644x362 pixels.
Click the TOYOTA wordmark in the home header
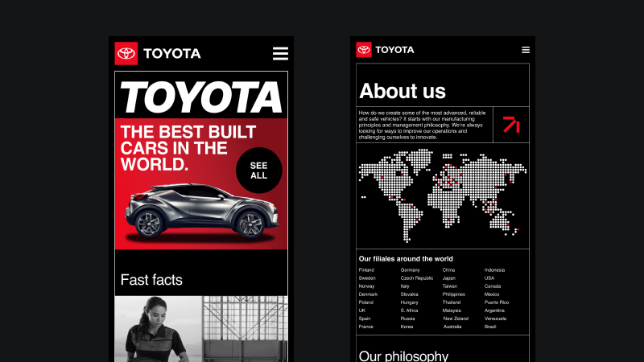coord(172,53)
